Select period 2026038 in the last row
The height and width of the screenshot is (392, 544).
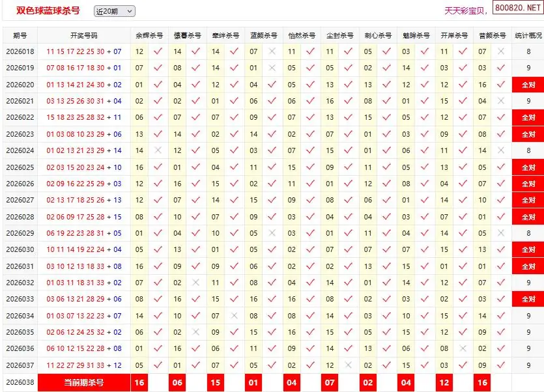click(20, 383)
